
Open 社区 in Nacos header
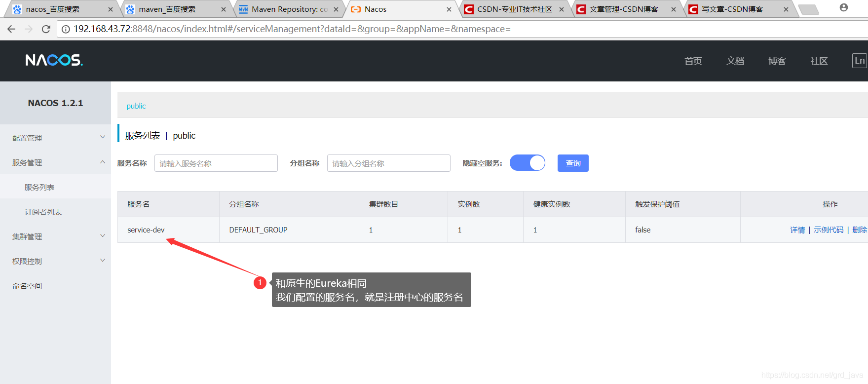point(819,61)
